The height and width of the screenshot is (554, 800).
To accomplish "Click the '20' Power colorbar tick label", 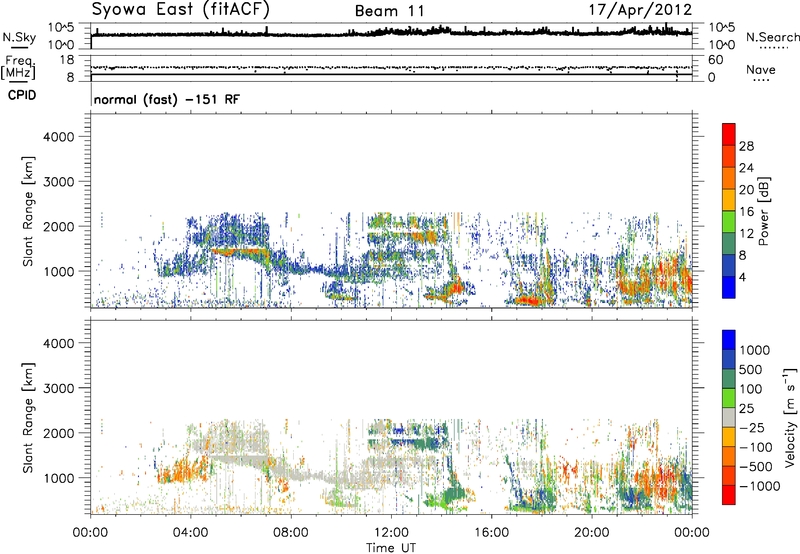I will 746,190.
